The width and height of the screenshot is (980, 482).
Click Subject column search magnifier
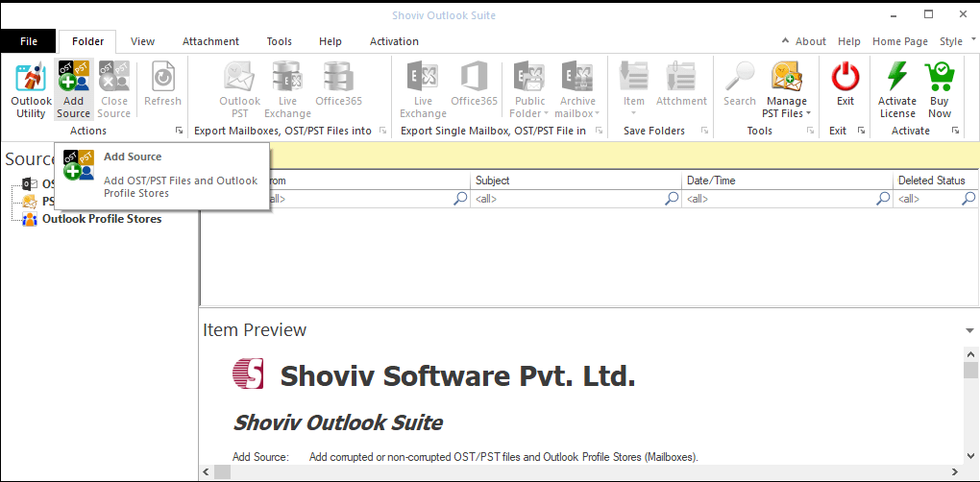[672, 199]
